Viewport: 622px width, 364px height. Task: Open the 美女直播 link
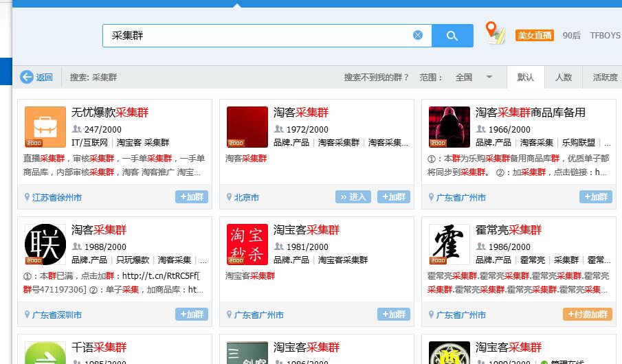[x=535, y=36]
